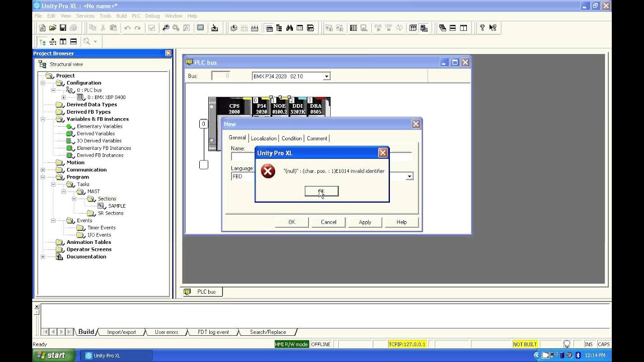
Task: Expand the Communication tree node
Action: tap(43, 170)
